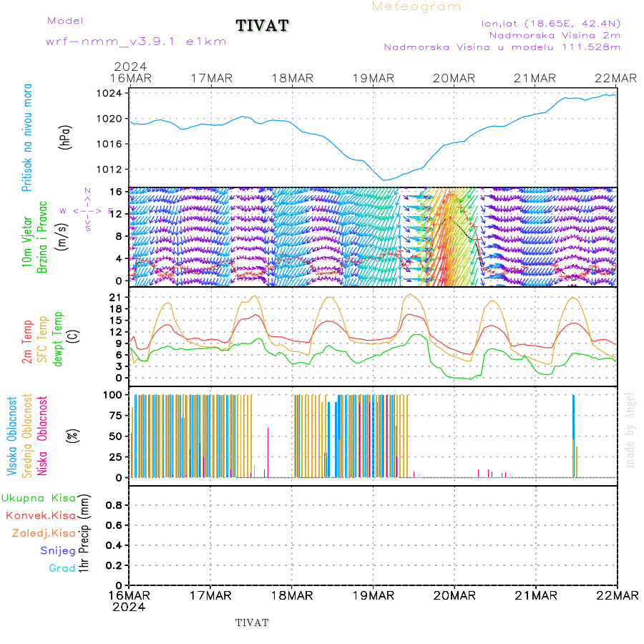Select the "(hPa)" pressure unit label
The image size is (644, 644).
click(65, 137)
